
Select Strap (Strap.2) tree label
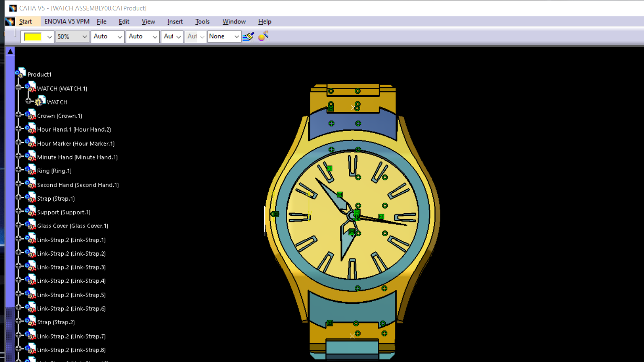pyautogui.click(x=56, y=322)
